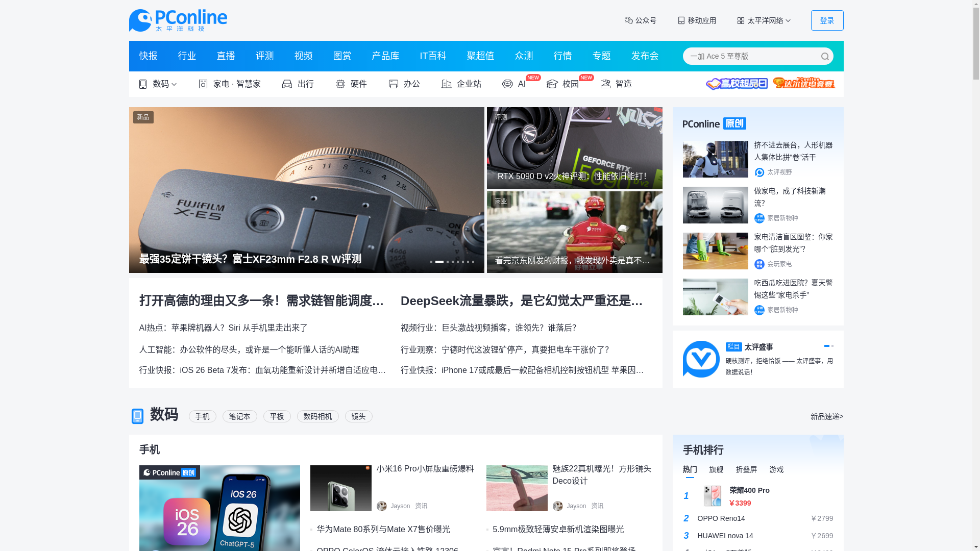Screen dimensions: 980x551
Task: Switch to 游戏 ranking tab
Action: pos(776,469)
